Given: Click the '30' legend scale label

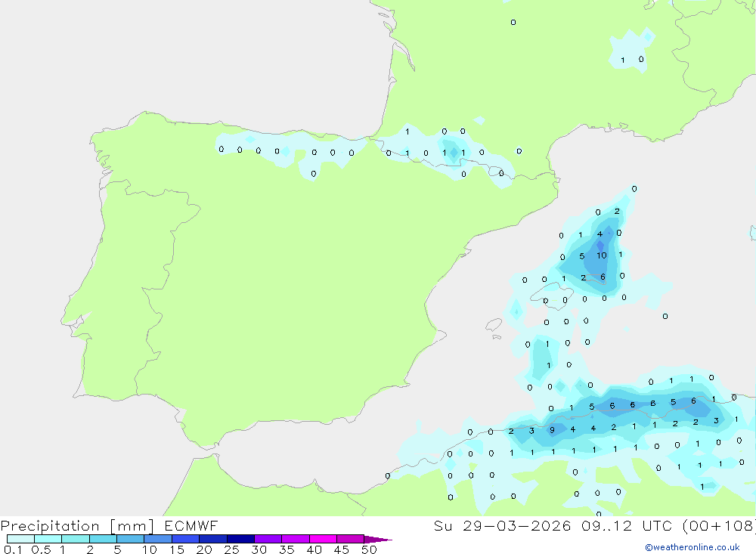Looking at the screenshot, I should (259, 549).
